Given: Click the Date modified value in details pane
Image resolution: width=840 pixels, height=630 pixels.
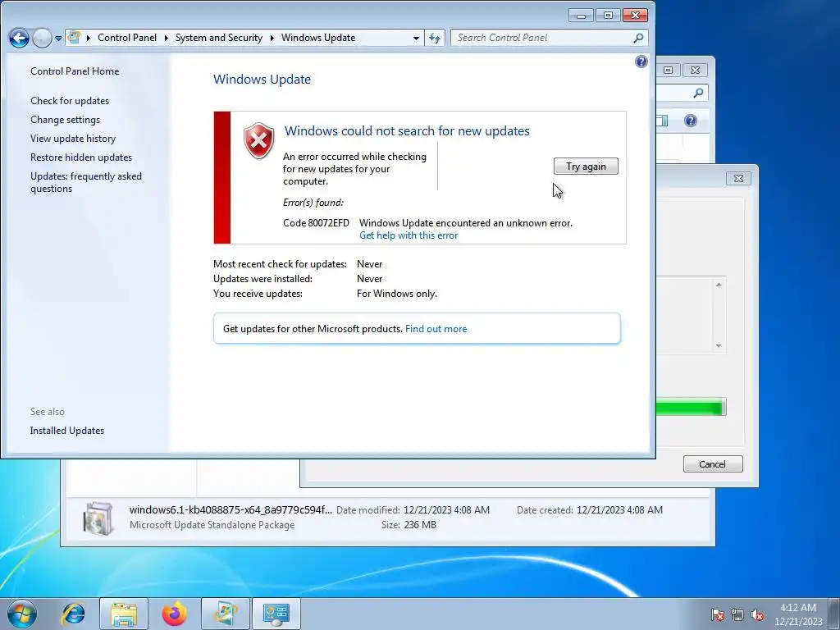Looking at the screenshot, I should click(x=446, y=510).
